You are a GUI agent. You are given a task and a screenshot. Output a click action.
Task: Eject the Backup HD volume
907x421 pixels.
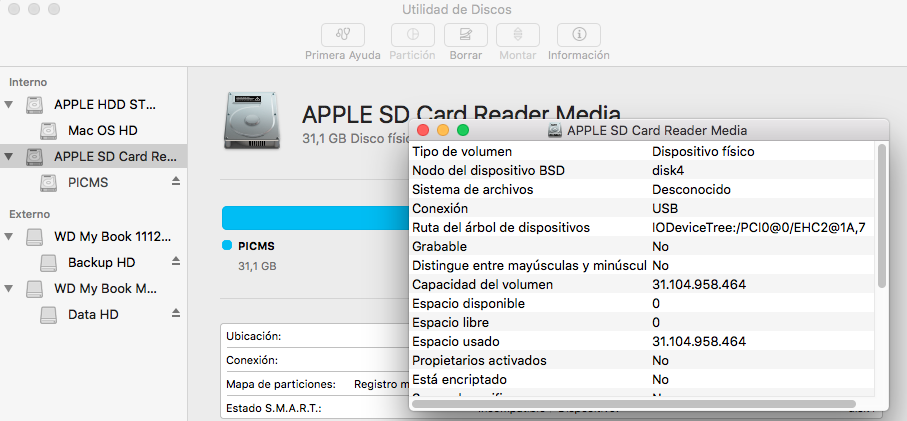click(176, 262)
